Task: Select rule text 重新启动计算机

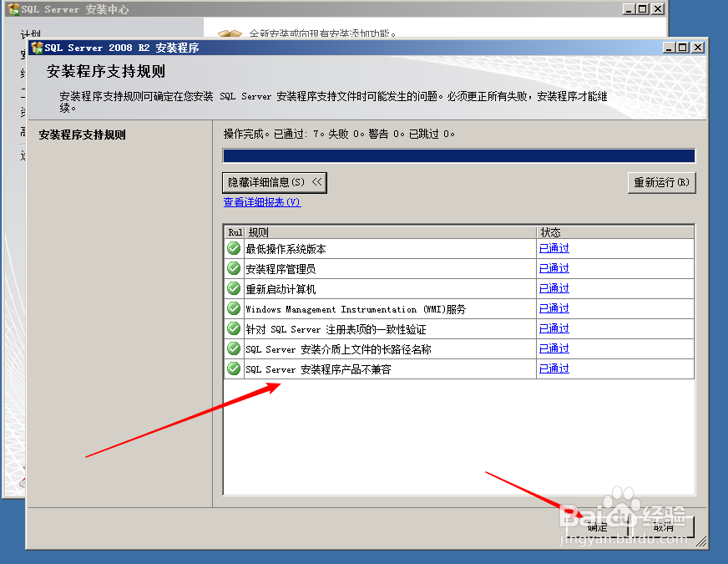Action: coord(281,289)
